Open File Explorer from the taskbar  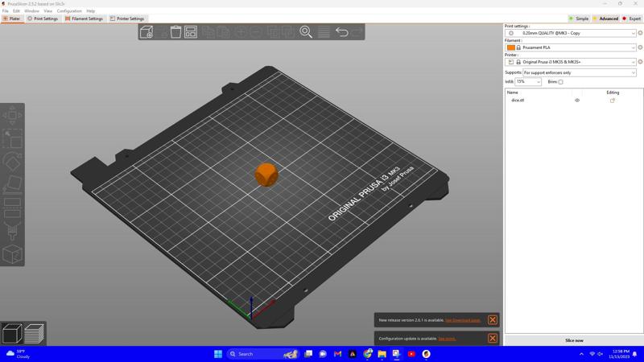point(382,354)
